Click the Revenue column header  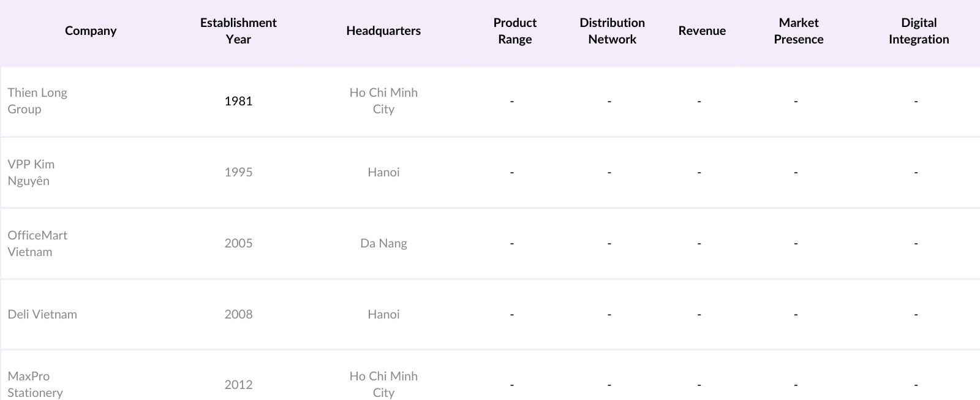(x=702, y=31)
